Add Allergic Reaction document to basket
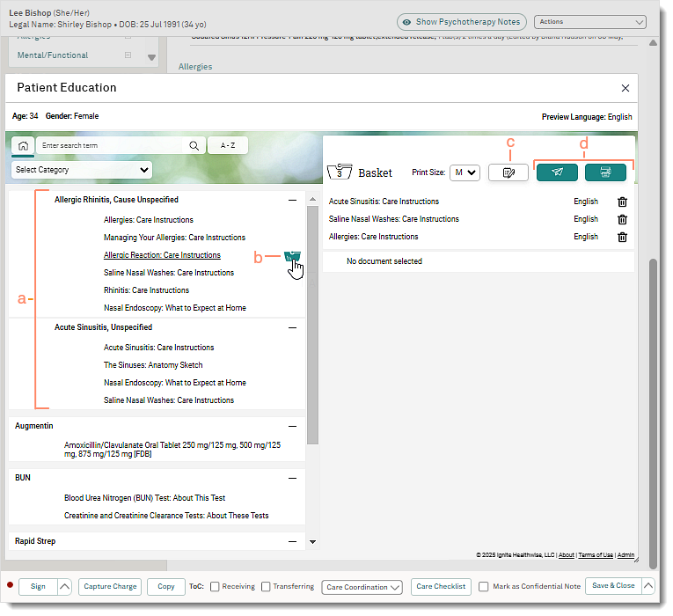 (x=292, y=256)
